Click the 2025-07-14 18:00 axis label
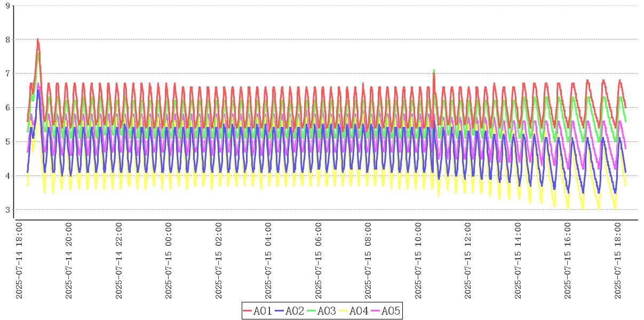The height and width of the screenshot is (320, 644). pyautogui.click(x=19, y=261)
